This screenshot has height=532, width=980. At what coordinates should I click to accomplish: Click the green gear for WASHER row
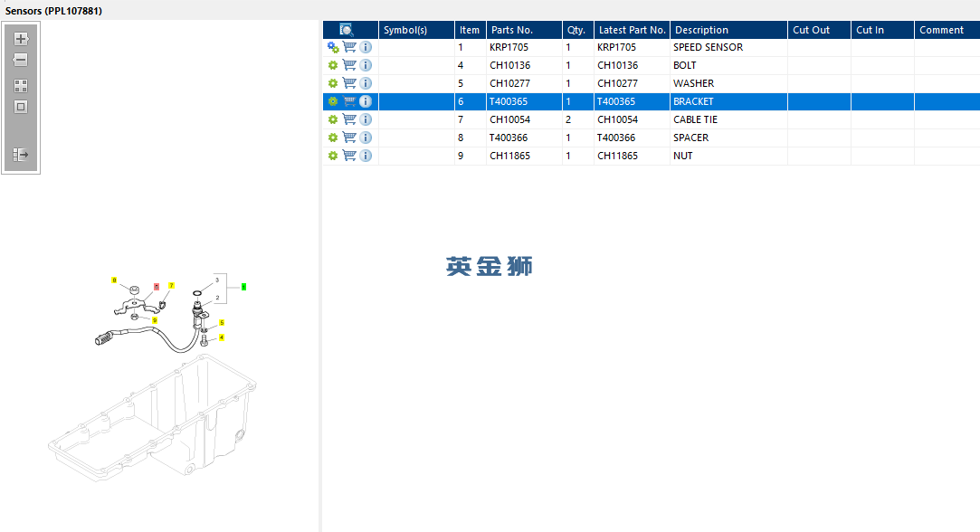click(x=333, y=83)
